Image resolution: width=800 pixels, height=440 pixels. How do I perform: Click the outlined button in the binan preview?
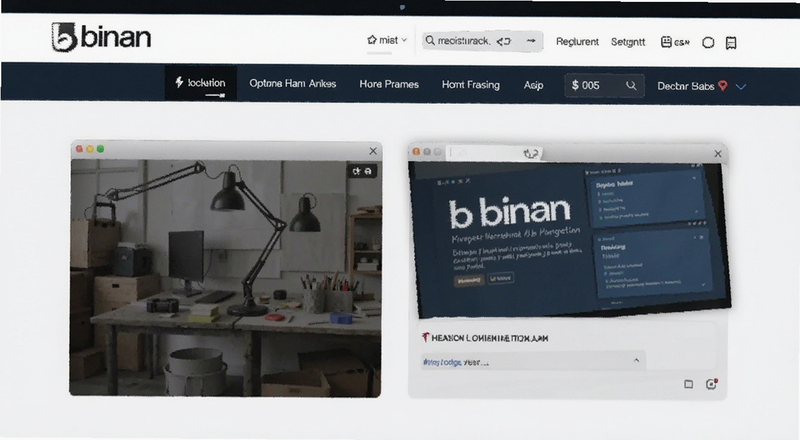pyautogui.click(x=501, y=278)
